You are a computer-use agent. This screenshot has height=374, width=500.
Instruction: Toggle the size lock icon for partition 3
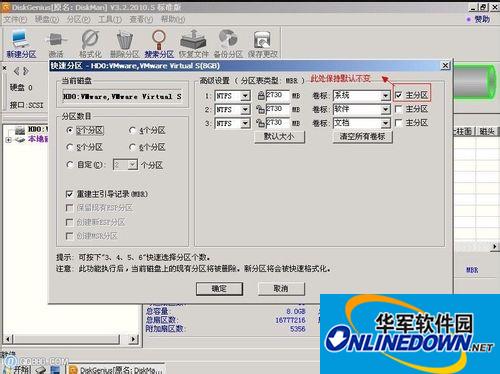tap(260, 123)
